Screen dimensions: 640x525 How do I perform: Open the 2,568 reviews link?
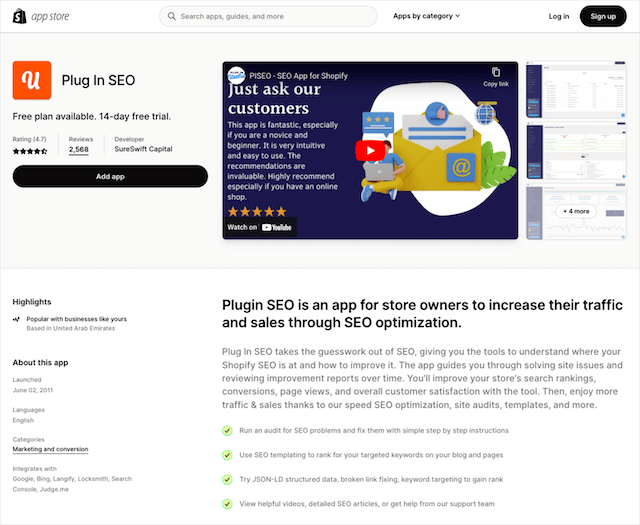[79, 149]
